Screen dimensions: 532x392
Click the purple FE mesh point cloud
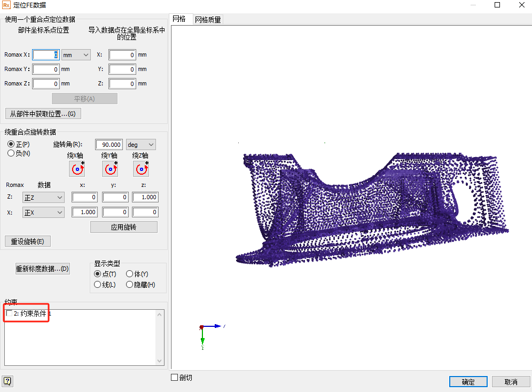pyautogui.click(x=372, y=209)
